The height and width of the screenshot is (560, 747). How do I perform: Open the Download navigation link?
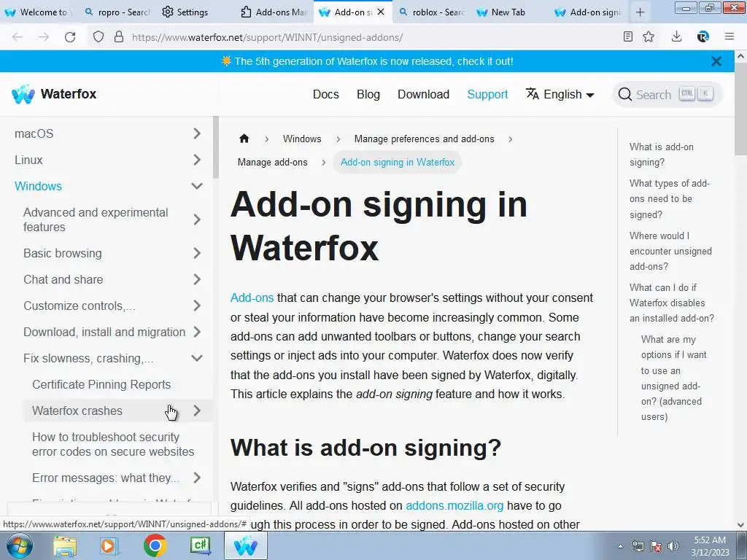[423, 94]
